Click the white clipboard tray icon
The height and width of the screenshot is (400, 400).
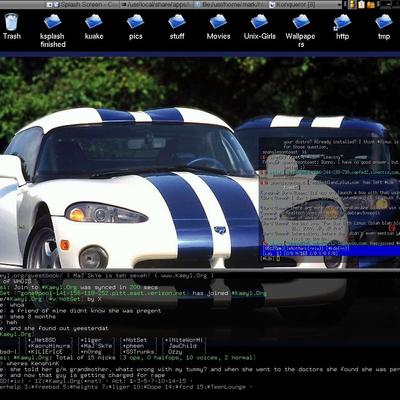pyautogui.click(x=361, y=4)
